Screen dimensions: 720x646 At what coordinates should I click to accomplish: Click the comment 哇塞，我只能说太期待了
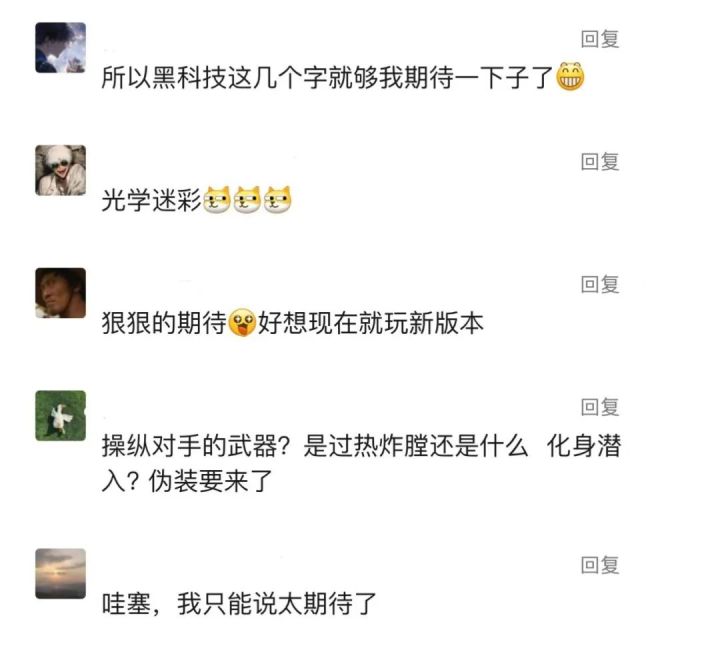(x=239, y=604)
